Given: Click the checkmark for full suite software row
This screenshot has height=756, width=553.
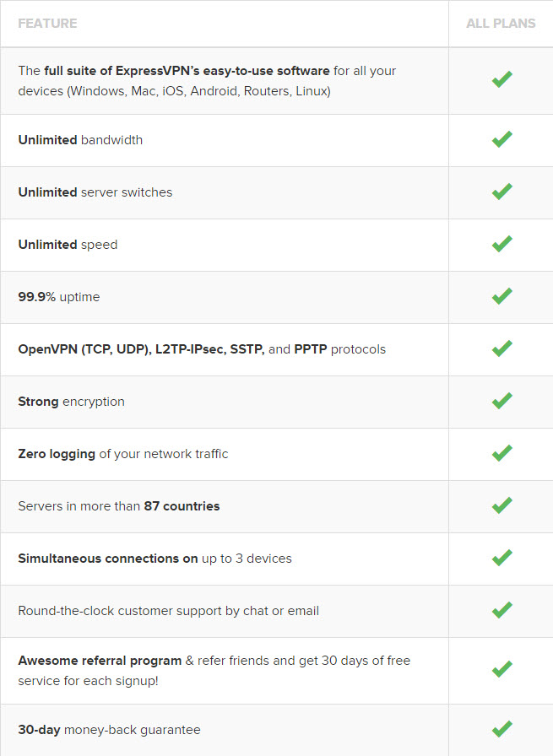Looking at the screenshot, I should (x=501, y=79).
